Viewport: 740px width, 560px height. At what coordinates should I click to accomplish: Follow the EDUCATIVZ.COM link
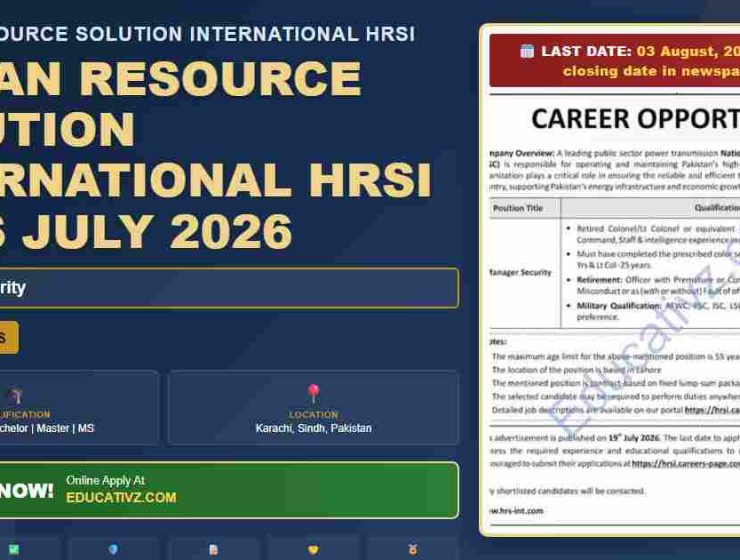click(121, 498)
